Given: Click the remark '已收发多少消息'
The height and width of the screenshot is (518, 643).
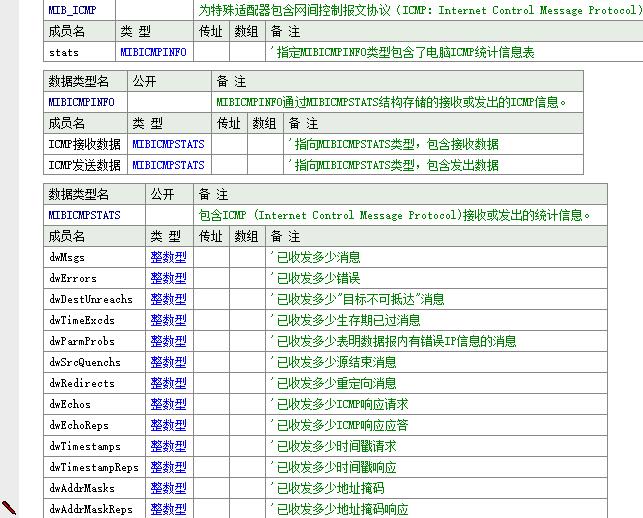Looking at the screenshot, I should point(315,258).
